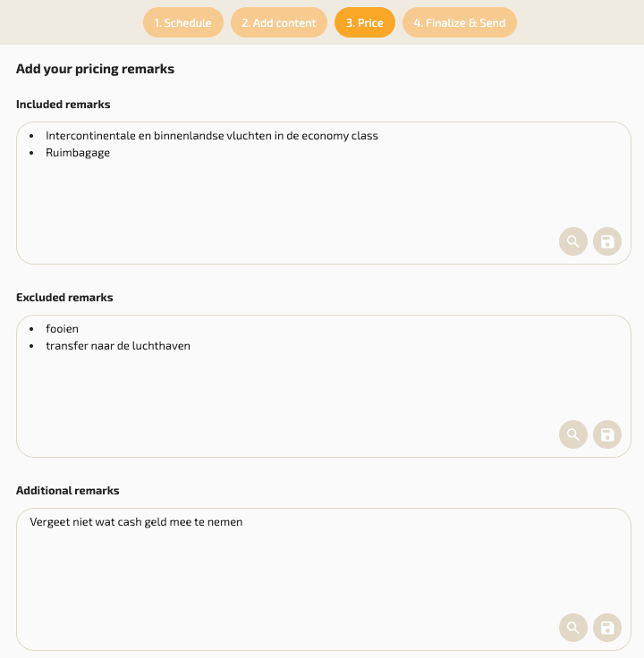
Task: Save the Excluded remarks section
Action: pyautogui.click(x=607, y=434)
